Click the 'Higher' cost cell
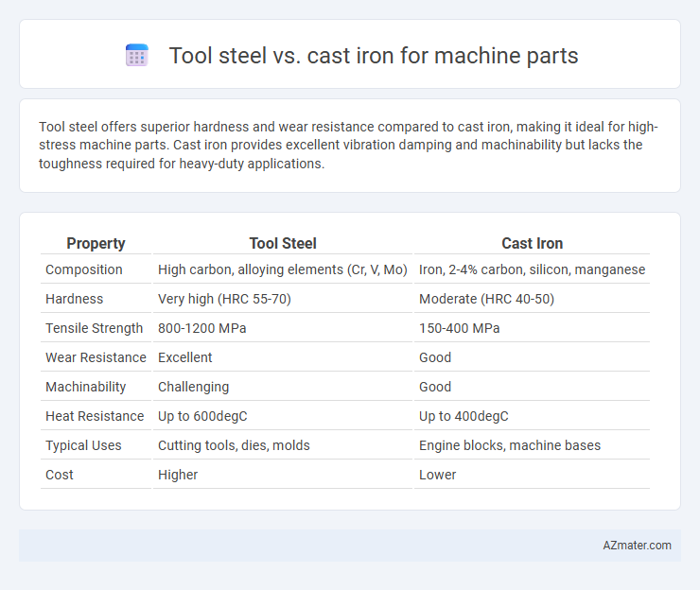The height and width of the screenshot is (590, 700). [178, 475]
